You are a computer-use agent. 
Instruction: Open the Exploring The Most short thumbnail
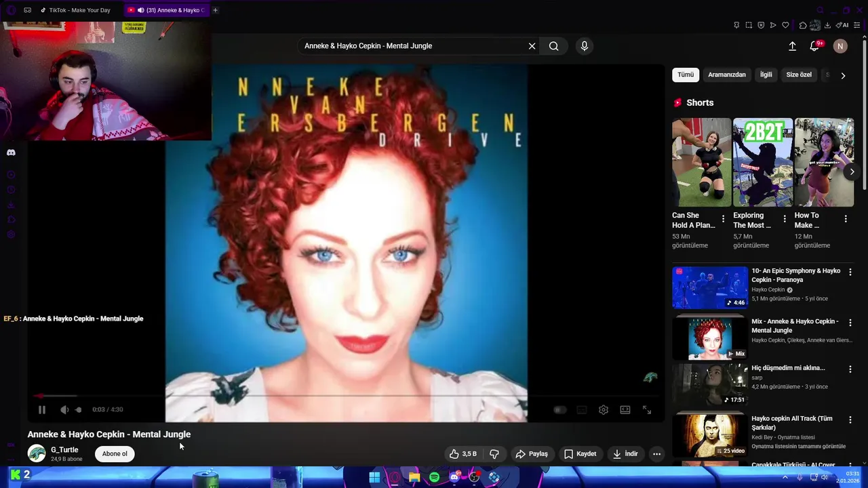pyautogui.click(x=763, y=163)
